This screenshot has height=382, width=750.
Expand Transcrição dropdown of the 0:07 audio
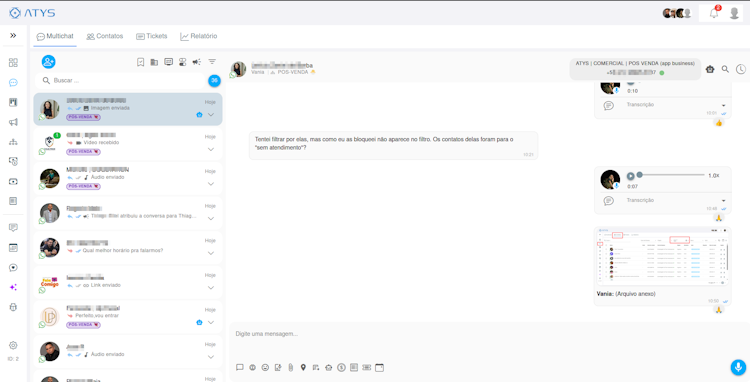coord(723,201)
